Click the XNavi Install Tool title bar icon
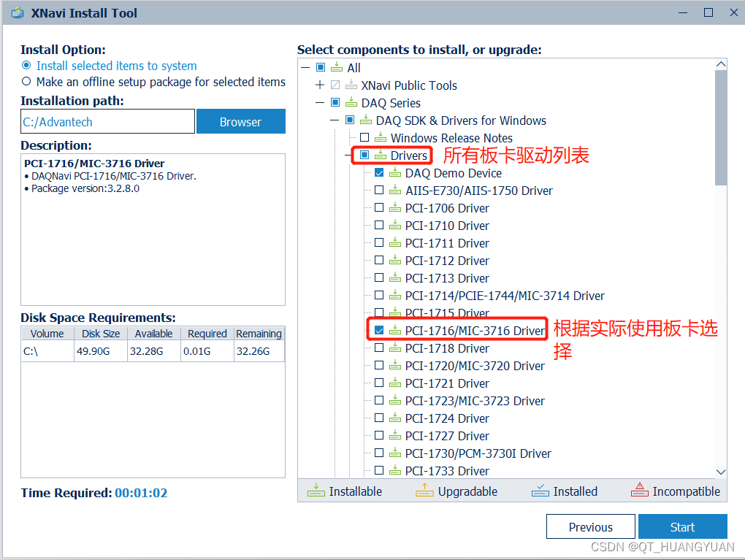The width and height of the screenshot is (745, 560). coord(18,13)
